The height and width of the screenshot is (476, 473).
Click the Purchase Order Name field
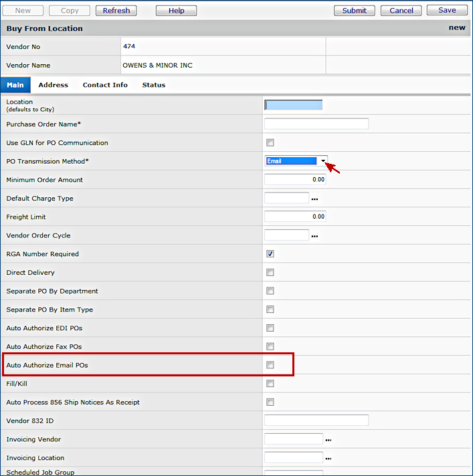(316, 124)
